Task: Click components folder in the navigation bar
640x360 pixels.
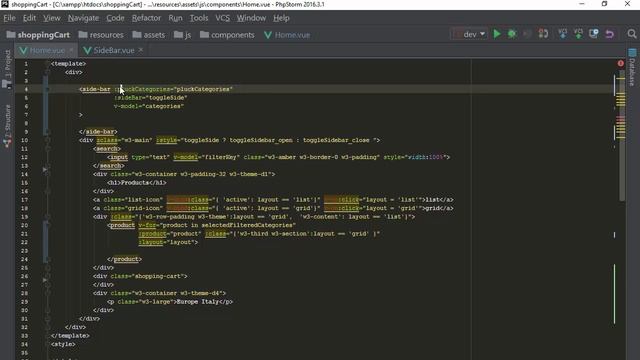Action: pos(227,35)
